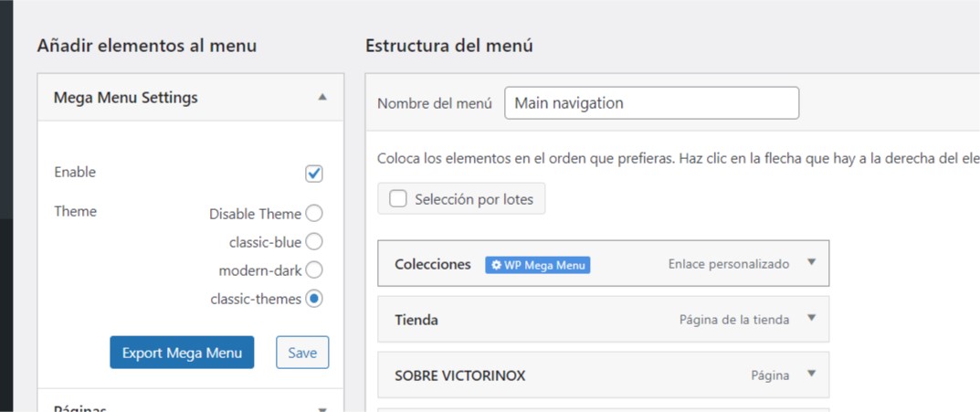The height and width of the screenshot is (412, 980).
Task: Click the Estructura del menú heading
Action: [x=448, y=46]
